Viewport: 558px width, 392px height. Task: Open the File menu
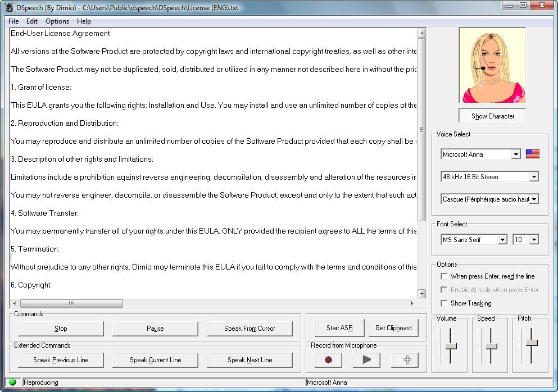point(13,21)
